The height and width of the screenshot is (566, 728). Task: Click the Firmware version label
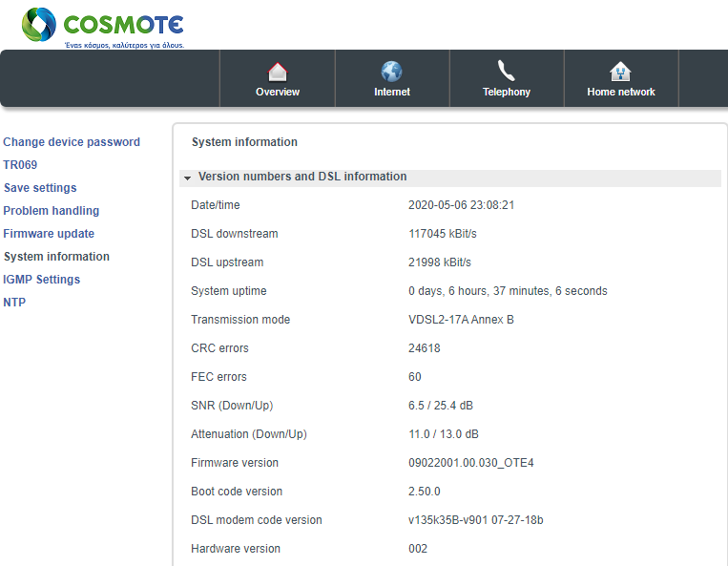tap(235, 463)
